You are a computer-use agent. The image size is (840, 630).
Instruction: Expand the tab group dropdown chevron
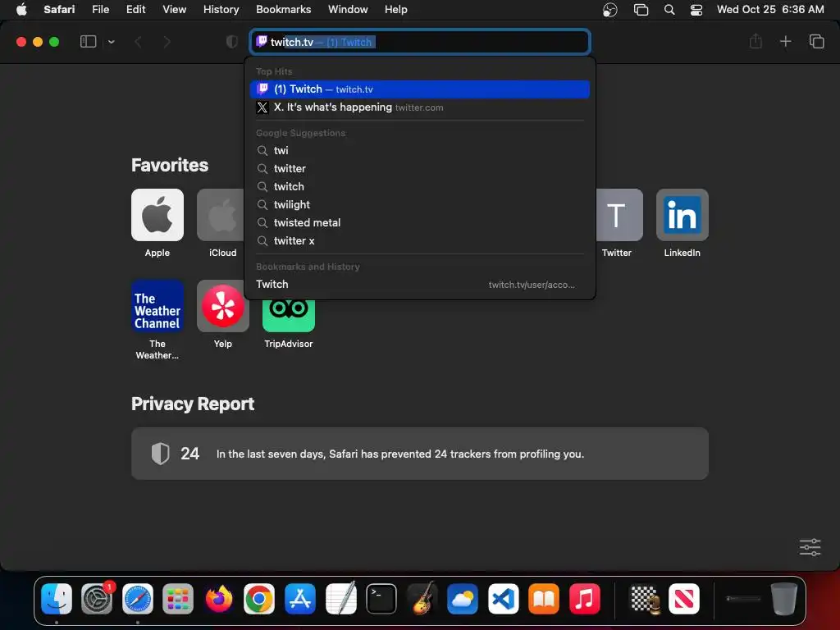click(111, 42)
